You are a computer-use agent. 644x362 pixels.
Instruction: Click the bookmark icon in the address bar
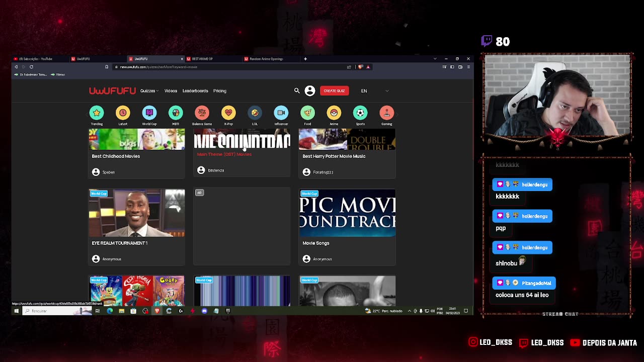107,67
